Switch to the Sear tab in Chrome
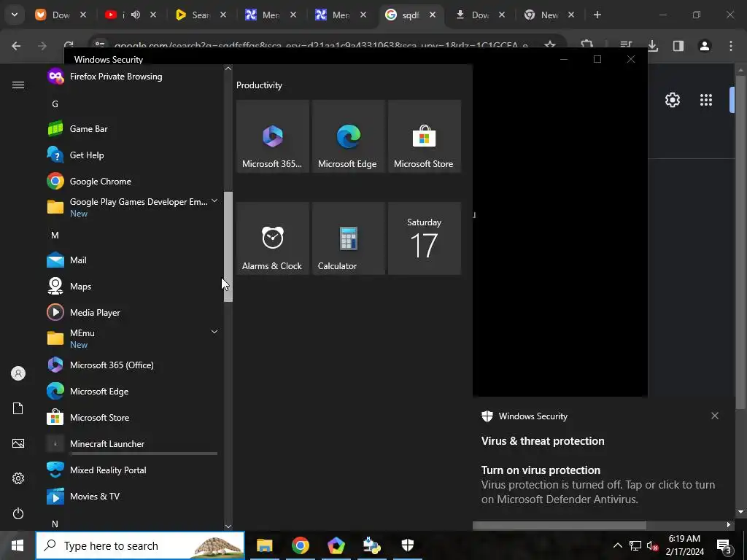 point(201,15)
